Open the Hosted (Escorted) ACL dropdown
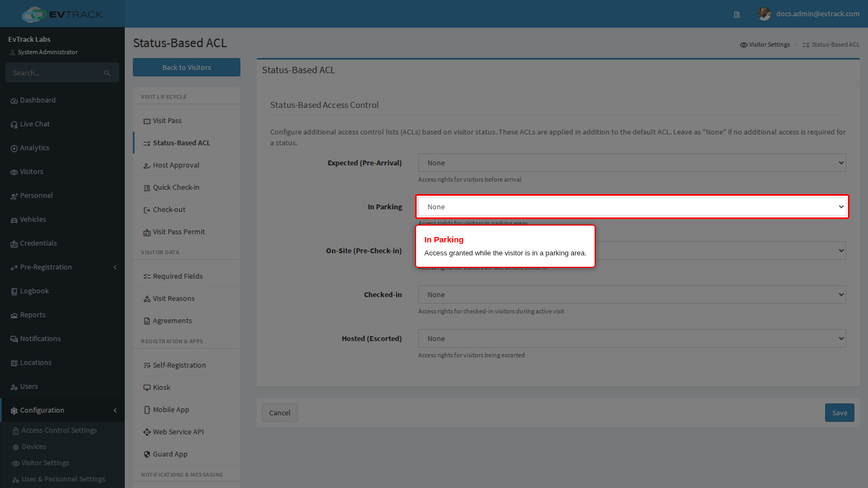The image size is (868, 488). [632, 338]
